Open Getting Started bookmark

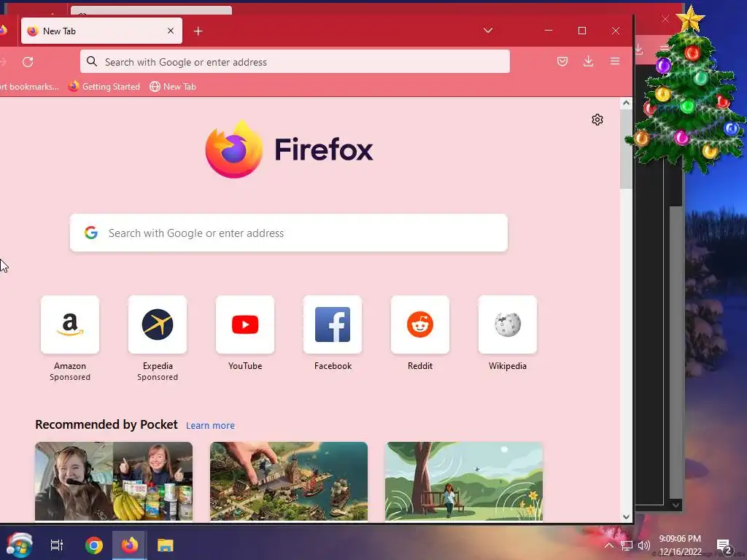[x=104, y=87]
